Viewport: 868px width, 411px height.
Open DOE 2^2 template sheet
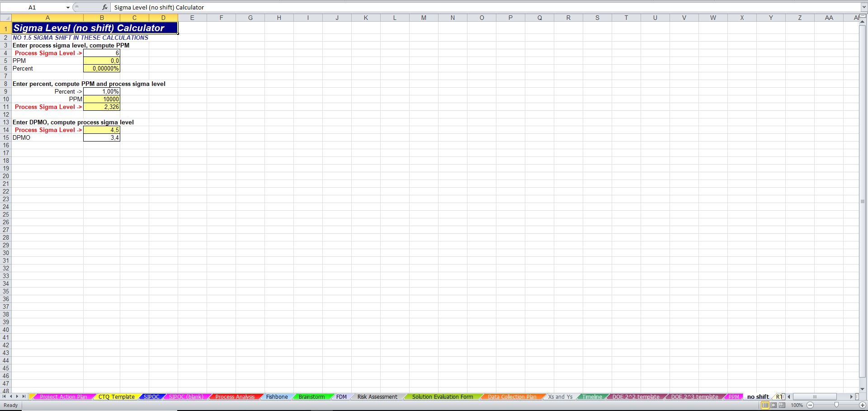pos(636,397)
